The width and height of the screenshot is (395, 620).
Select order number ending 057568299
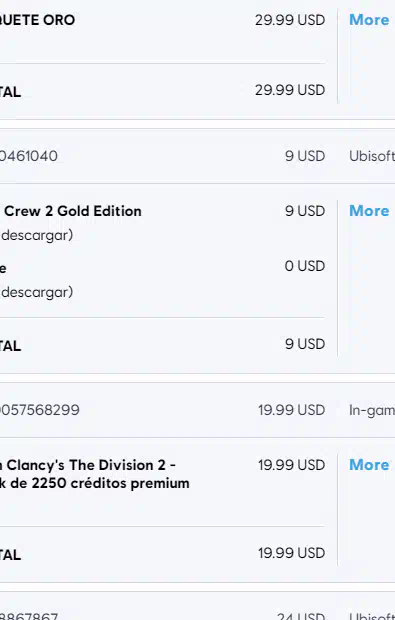(40, 410)
